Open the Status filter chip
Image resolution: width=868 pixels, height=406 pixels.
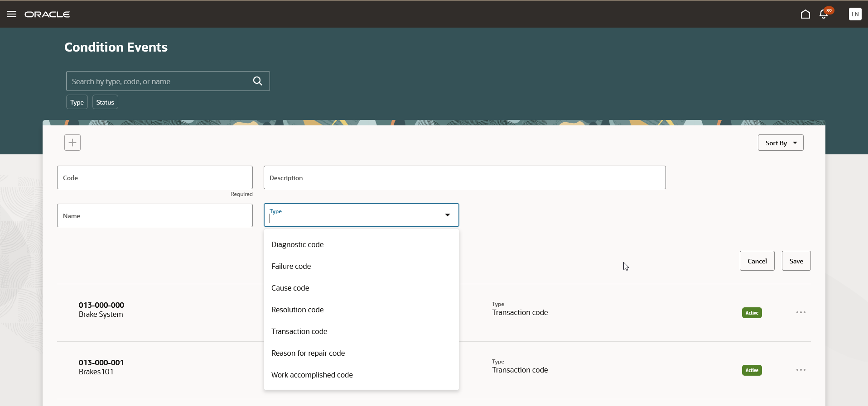[x=105, y=102]
